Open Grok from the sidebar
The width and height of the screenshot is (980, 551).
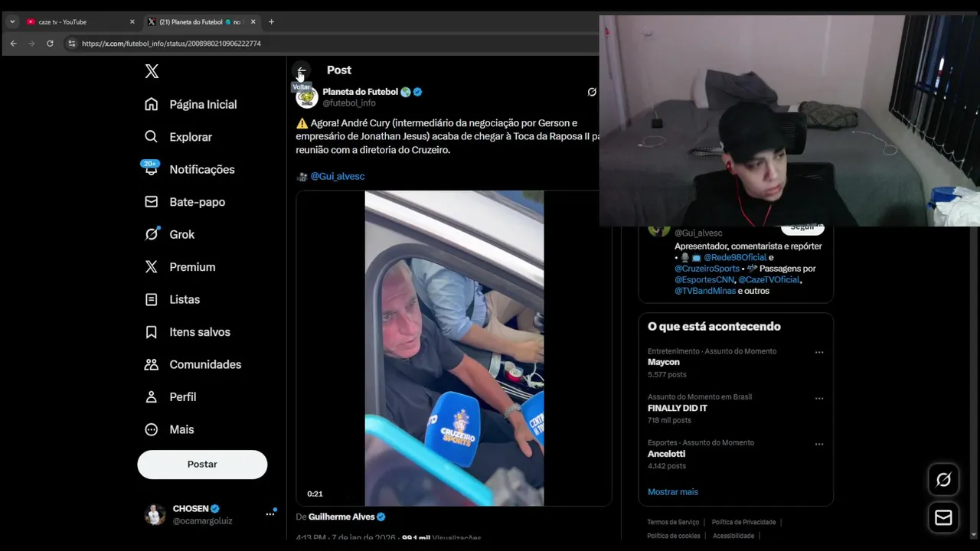click(169, 234)
